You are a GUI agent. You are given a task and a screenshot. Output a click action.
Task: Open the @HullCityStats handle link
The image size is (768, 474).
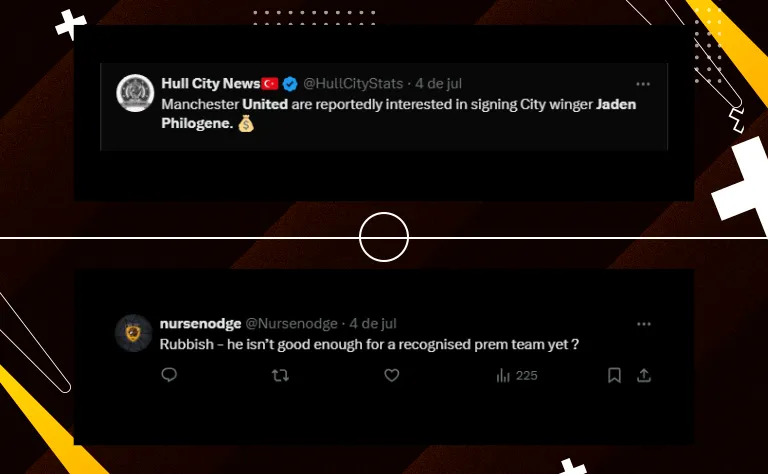[x=353, y=84]
